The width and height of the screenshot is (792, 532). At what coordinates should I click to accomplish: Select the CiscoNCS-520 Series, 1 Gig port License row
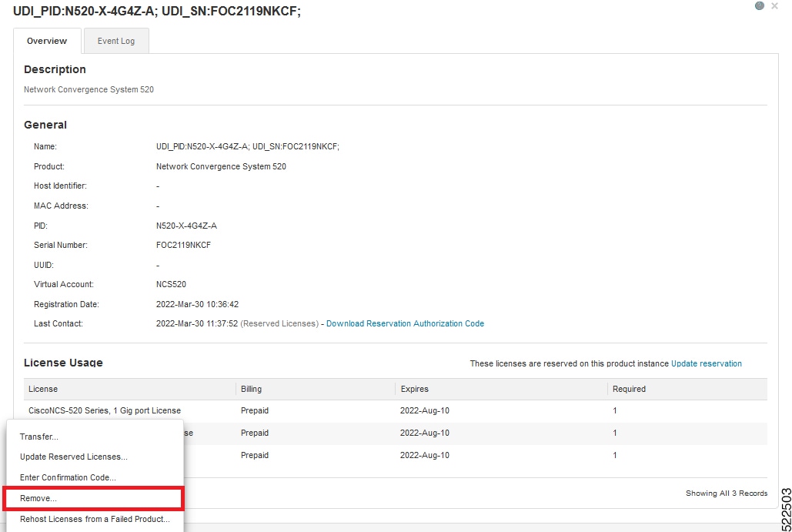396,411
